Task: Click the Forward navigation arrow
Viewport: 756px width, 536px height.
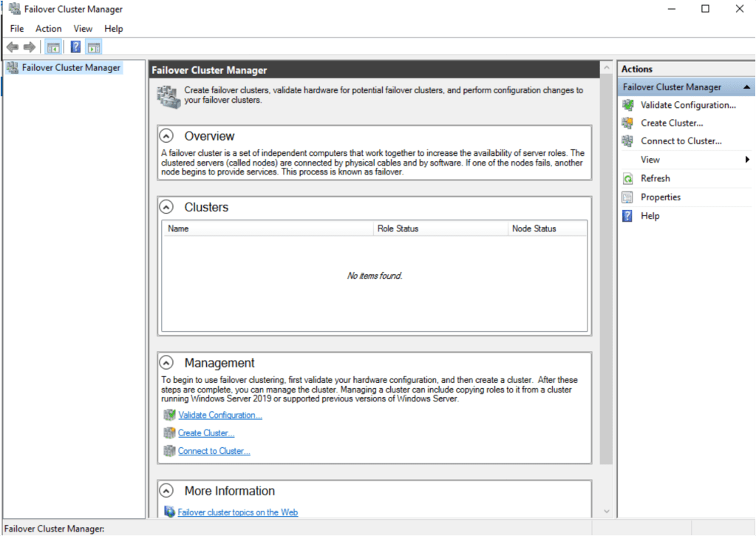Action: tap(29, 46)
